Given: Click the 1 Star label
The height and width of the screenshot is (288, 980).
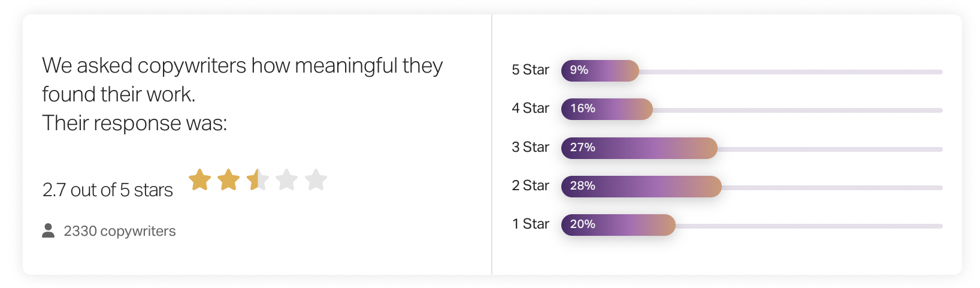Looking at the screenshot, I should click(x=530, y=224).
